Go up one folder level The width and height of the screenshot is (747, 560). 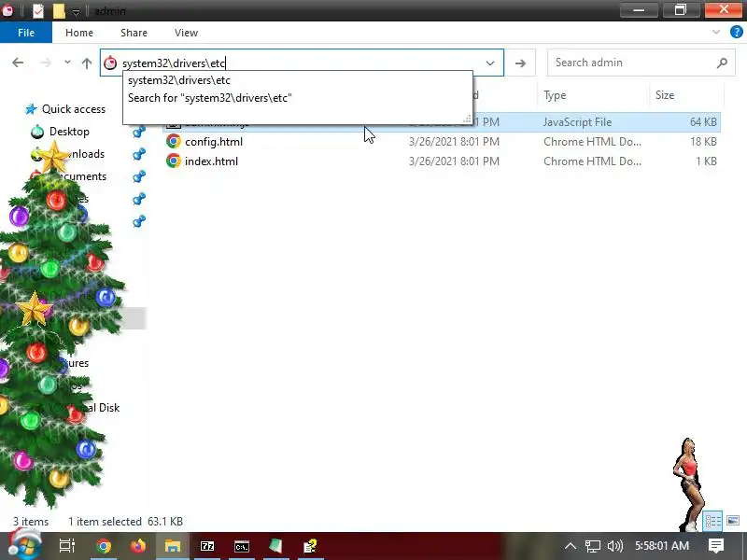87,63
